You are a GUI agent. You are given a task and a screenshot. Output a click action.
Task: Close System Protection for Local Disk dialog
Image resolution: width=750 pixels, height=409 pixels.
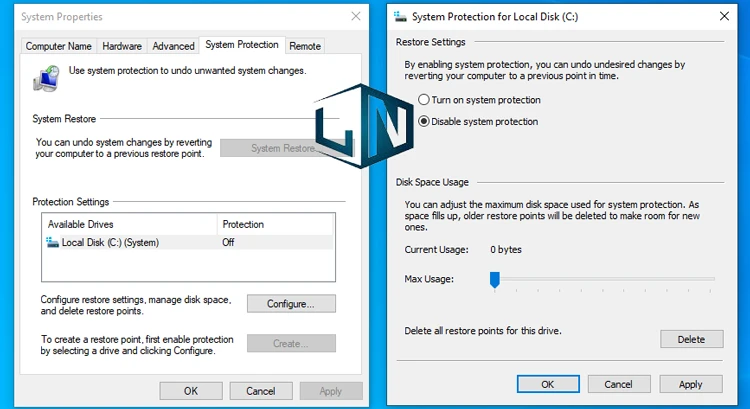click(x=724, y=16)
